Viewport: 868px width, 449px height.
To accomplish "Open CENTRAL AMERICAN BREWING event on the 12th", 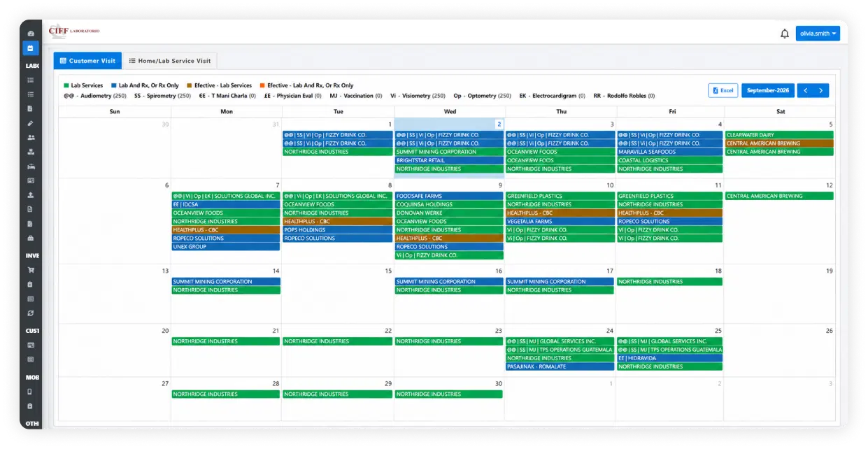I will (x=779, y=197).
